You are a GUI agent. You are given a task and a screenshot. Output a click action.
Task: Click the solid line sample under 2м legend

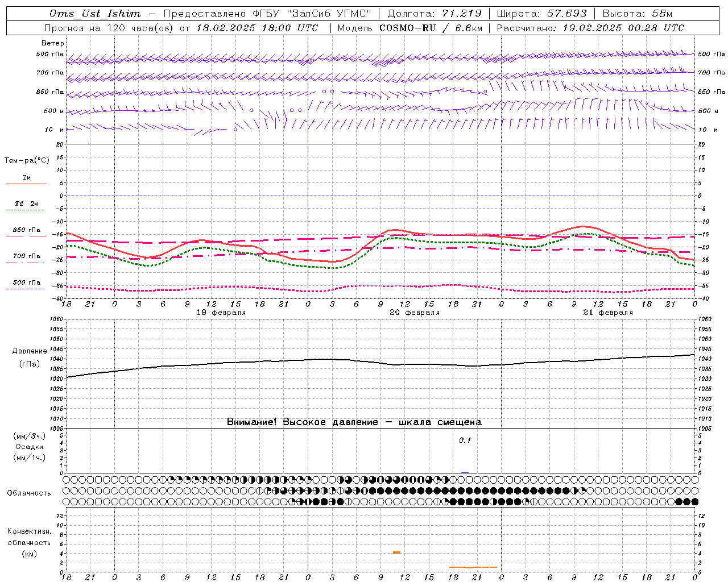tap(26, 184)
